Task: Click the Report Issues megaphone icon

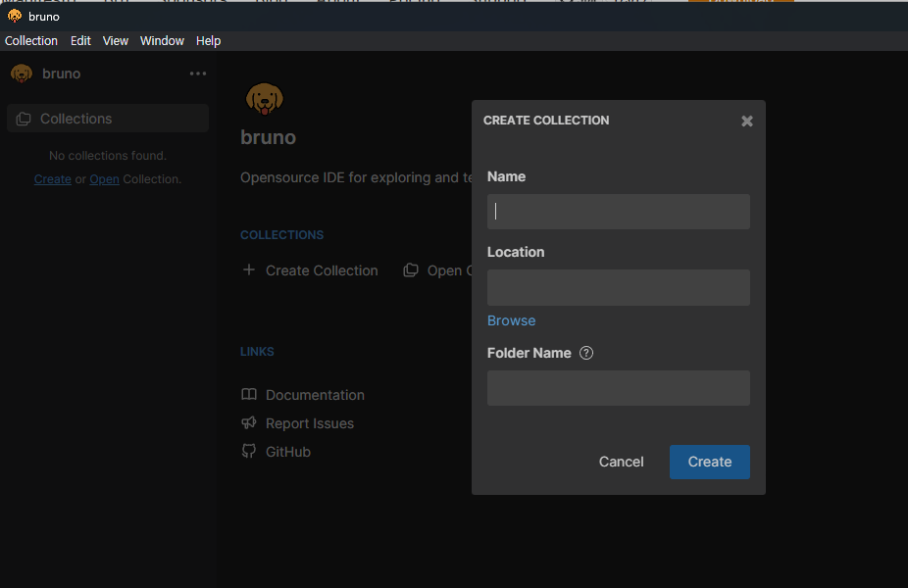Action: [249, 422]
